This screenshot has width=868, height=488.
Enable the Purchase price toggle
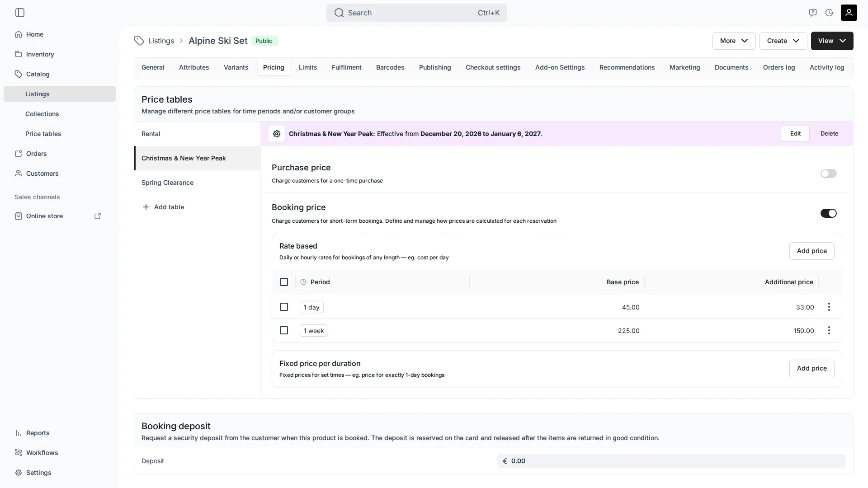[x=829, y=174]
